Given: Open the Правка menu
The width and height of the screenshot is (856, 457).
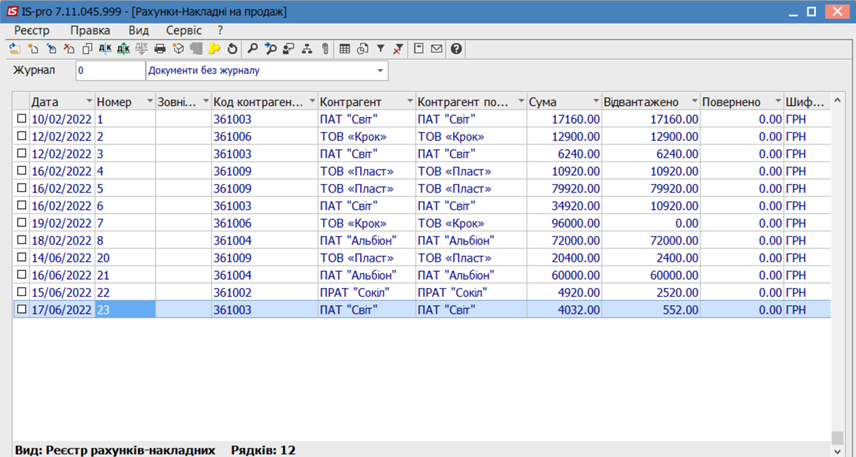Looking at the screenshot, I should (x=90, y=31).
